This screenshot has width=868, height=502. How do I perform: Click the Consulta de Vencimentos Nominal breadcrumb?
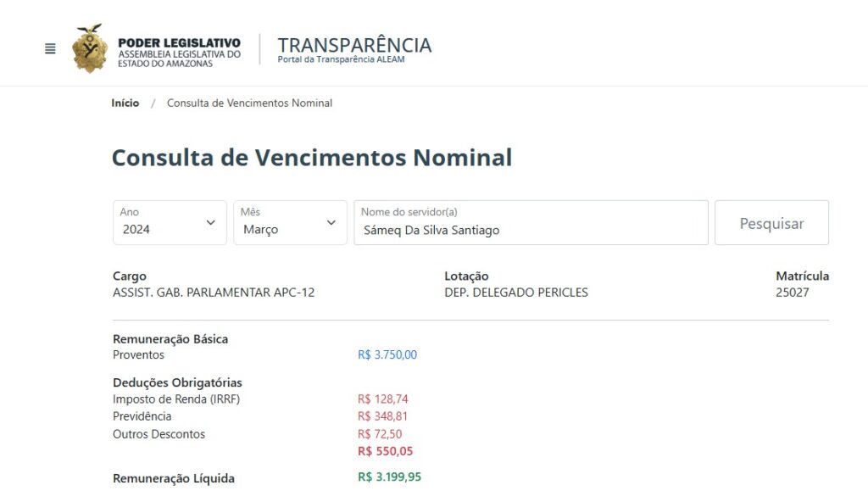click(x=250, y=103)
